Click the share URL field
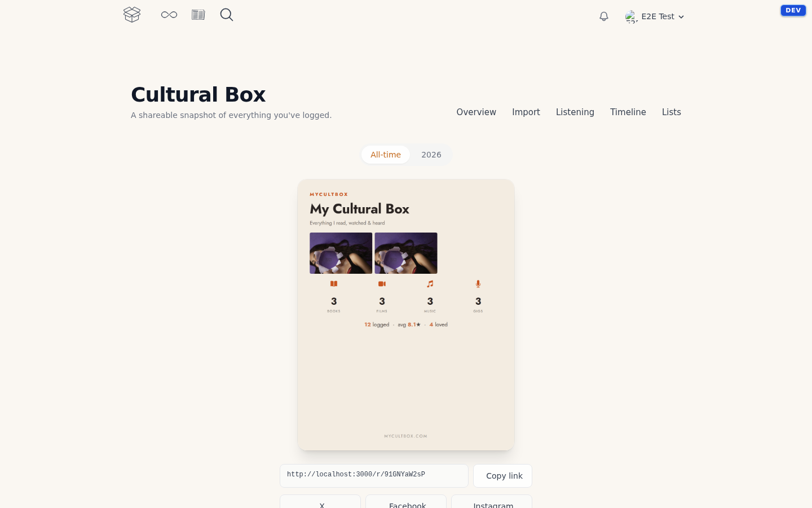Screen dimensions: 812x508 click(374, 476)
